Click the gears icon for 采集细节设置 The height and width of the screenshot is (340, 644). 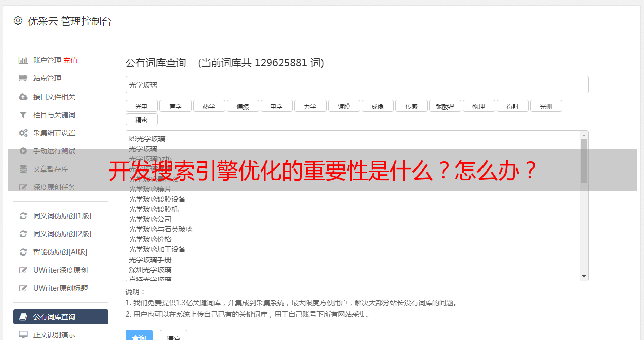pos(23,133)
